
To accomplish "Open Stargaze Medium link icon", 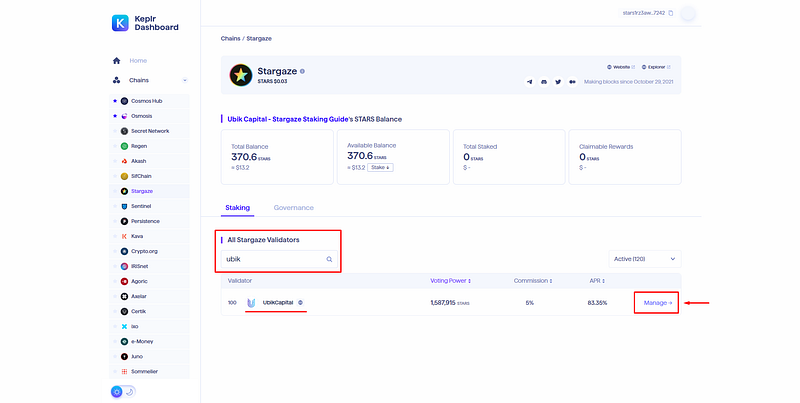I will 572,82.
